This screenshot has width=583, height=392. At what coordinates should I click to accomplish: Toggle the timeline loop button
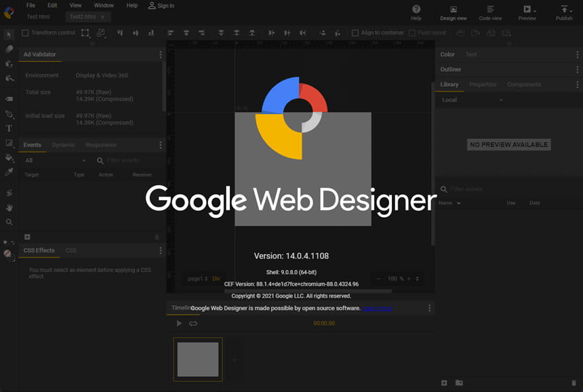[x=193, y=324]
